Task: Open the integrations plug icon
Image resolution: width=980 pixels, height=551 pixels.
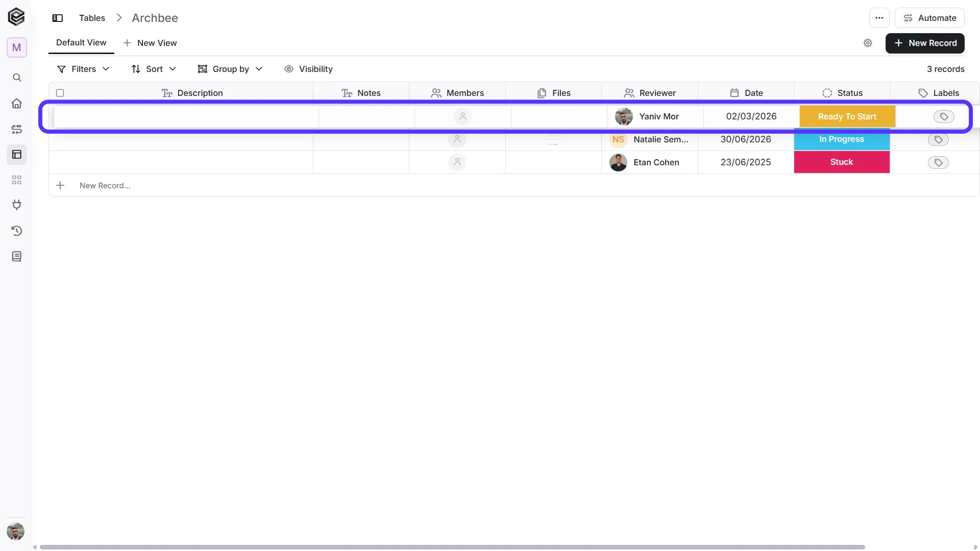Action: [x=17, y=205]
